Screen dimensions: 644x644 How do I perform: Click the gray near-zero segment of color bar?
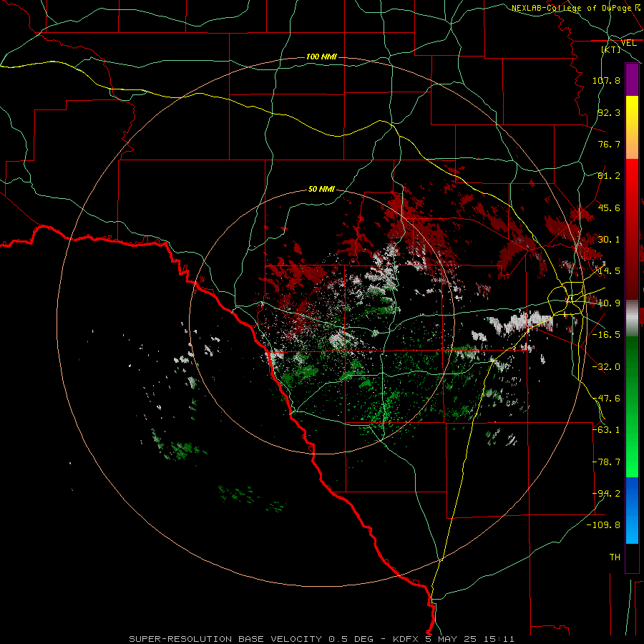632,318
